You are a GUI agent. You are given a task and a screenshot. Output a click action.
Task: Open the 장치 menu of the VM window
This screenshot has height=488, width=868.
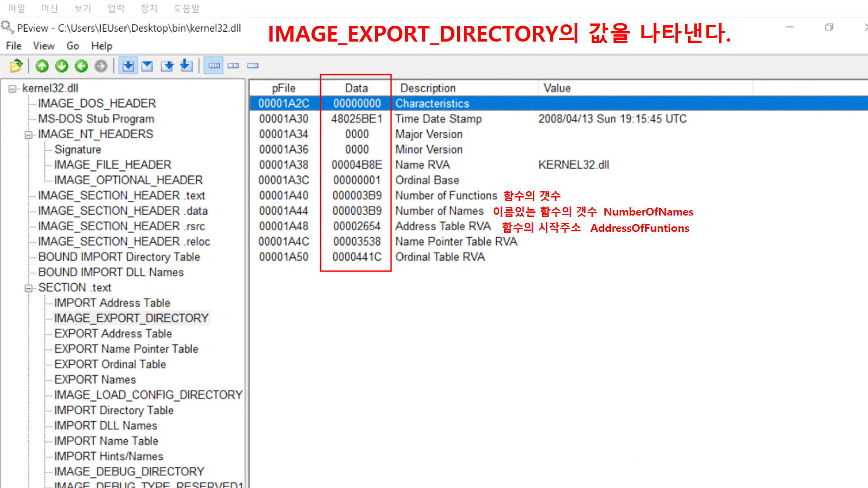pyautogui.click(x=149, y=8)
